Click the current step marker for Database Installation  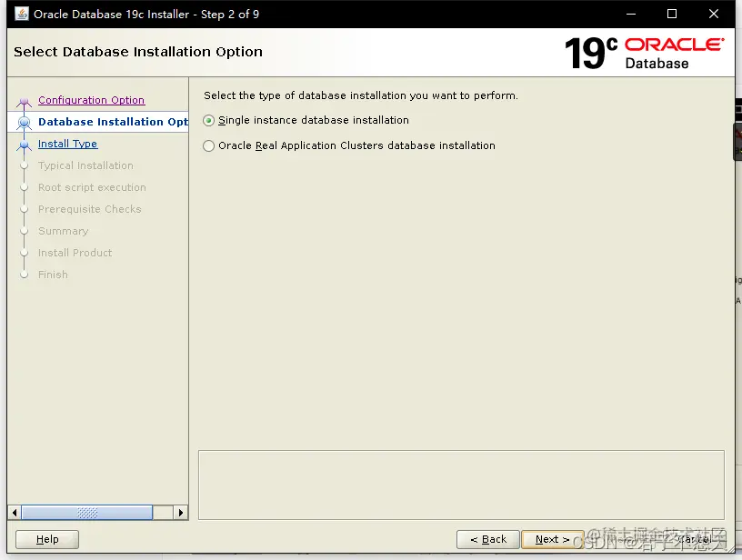point(25,123)
